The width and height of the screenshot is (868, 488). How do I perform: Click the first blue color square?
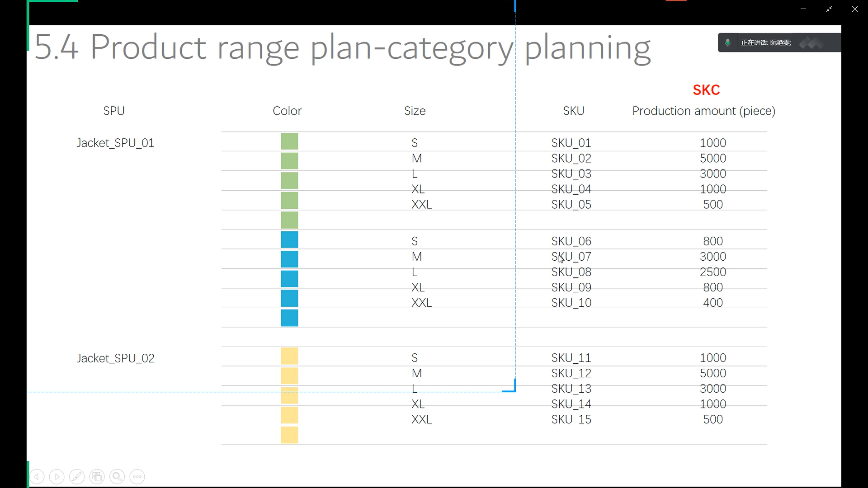click(x=289, y=239)
